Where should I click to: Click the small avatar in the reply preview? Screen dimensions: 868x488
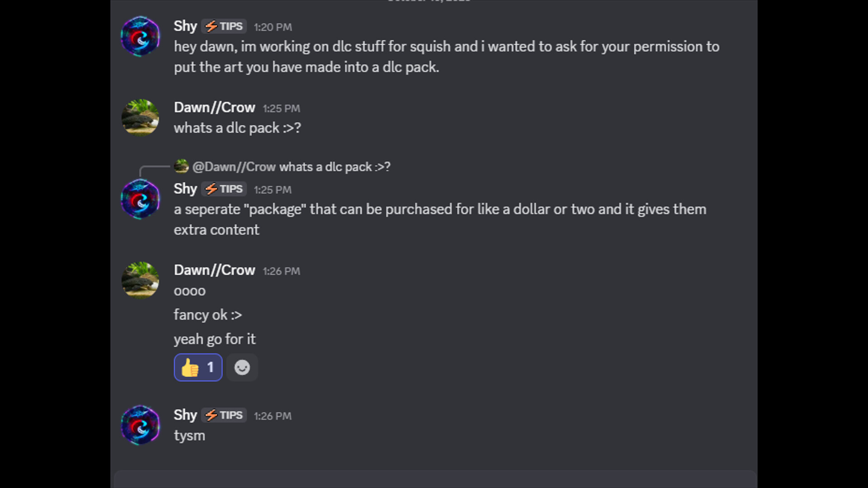click(x=181, y=166)
